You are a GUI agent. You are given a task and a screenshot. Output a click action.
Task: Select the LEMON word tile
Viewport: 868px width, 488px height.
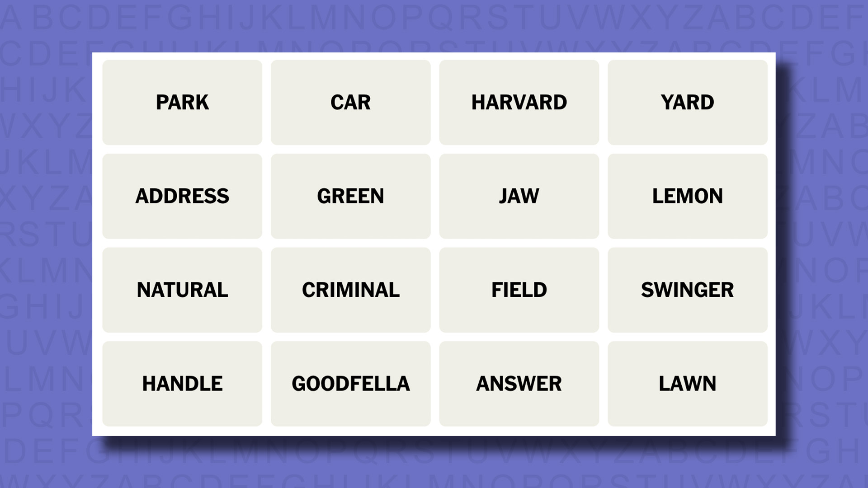pos(687,196)
